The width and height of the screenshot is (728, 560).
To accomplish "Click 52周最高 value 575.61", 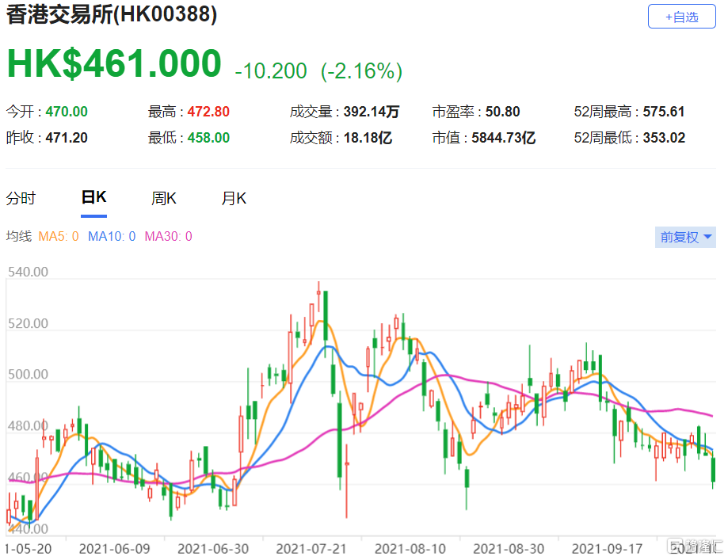I will click(664, 112).
